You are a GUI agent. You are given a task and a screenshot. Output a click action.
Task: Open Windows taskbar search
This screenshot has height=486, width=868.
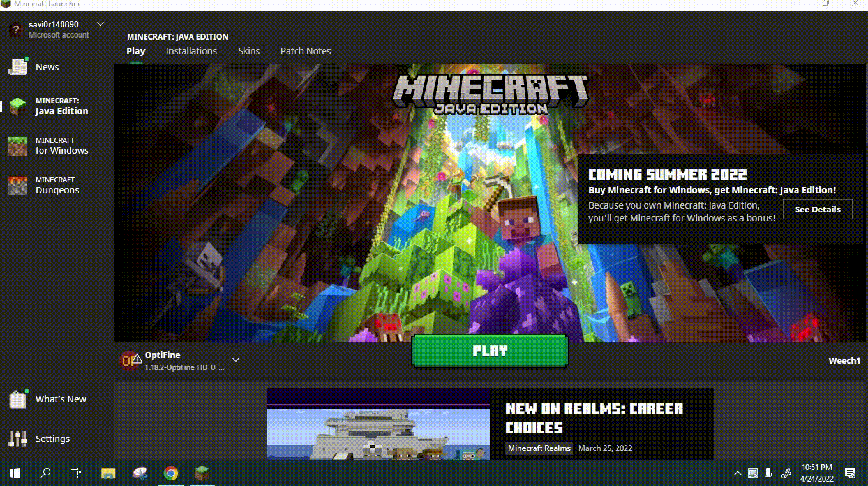(45, 473)
